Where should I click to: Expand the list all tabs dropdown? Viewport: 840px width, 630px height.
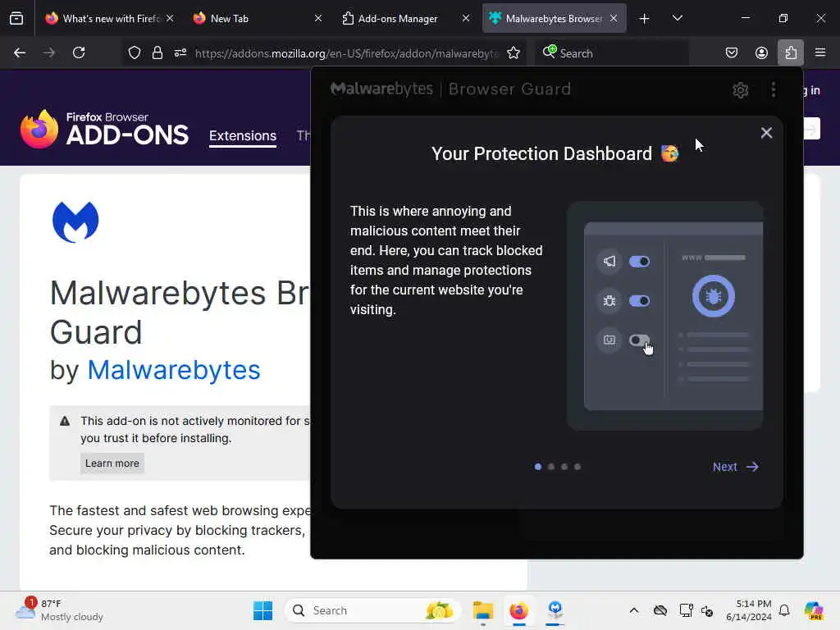[x=677, y=18]
